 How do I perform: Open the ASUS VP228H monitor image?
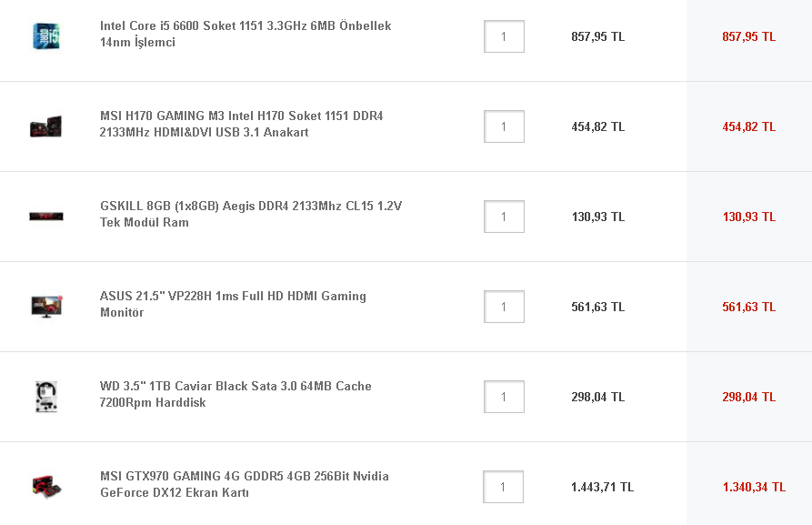(x=45, y=306)
